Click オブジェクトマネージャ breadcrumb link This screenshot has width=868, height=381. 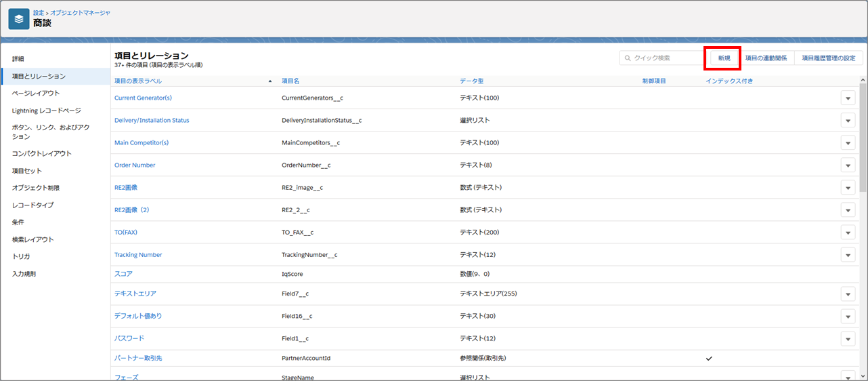coord(80,13)
